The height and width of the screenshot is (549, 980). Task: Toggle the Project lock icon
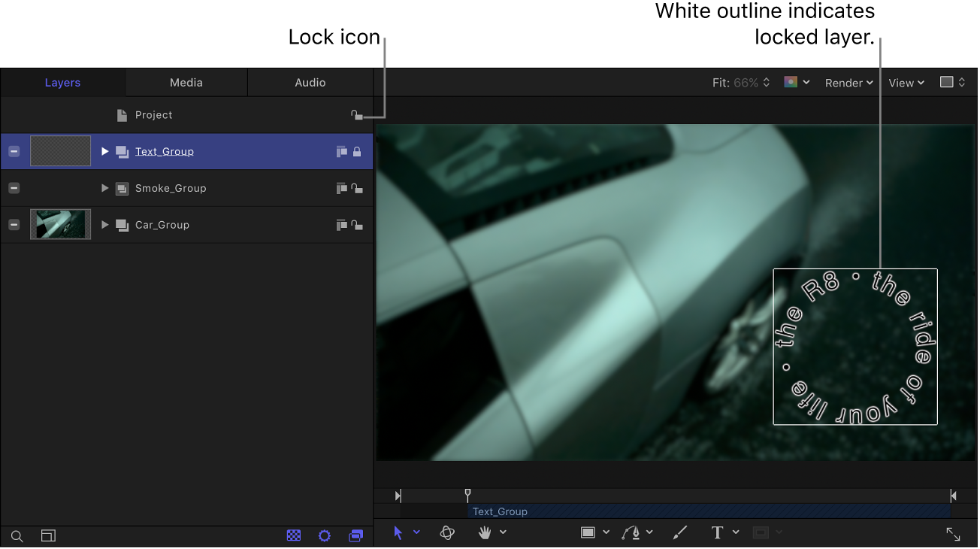point(357,115)
